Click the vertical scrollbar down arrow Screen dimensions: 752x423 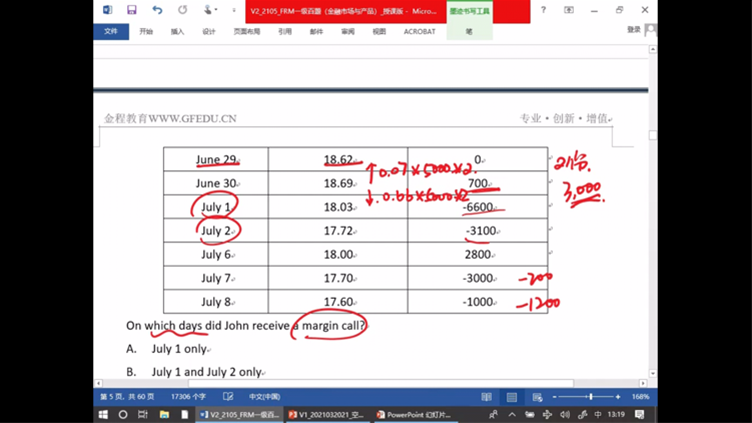(653, 373)
